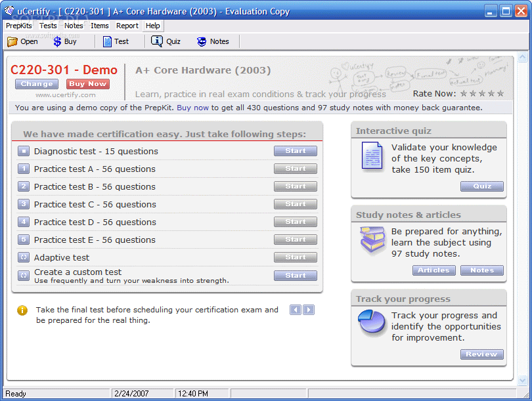
Task: Rate the PrepKit with the fifth star
Action: coord(500,94)
